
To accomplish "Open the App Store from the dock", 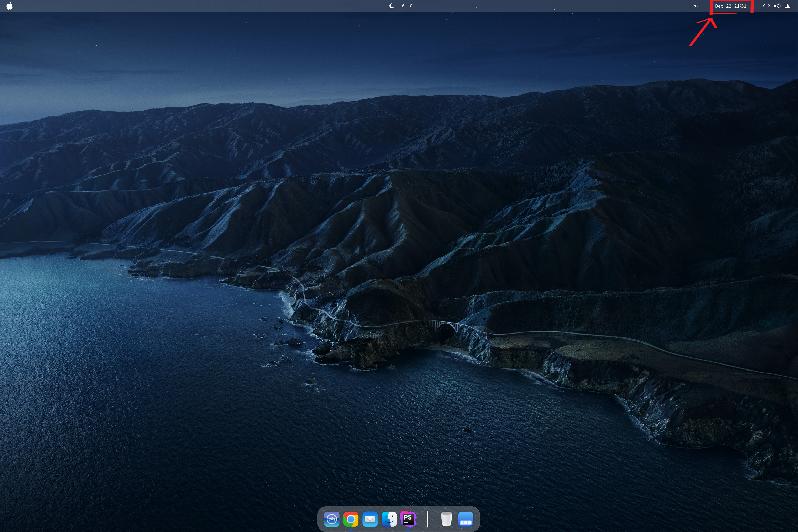I will 332,519.
